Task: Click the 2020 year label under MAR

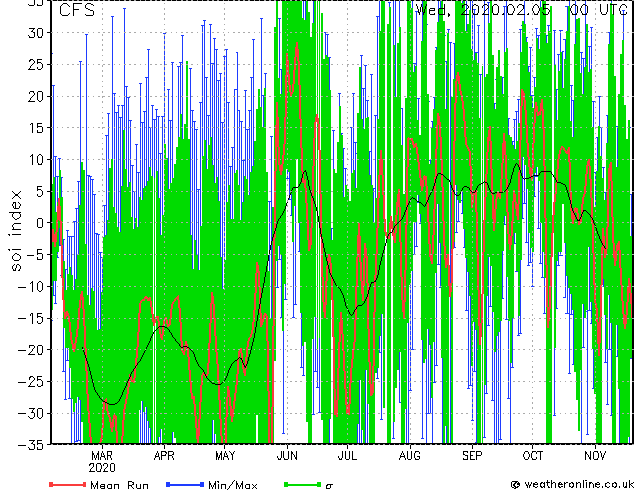Action: (x=102, y=468)
